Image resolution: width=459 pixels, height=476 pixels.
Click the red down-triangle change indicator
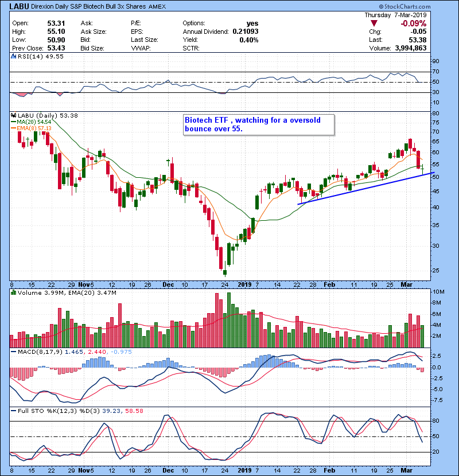point(374,24)
